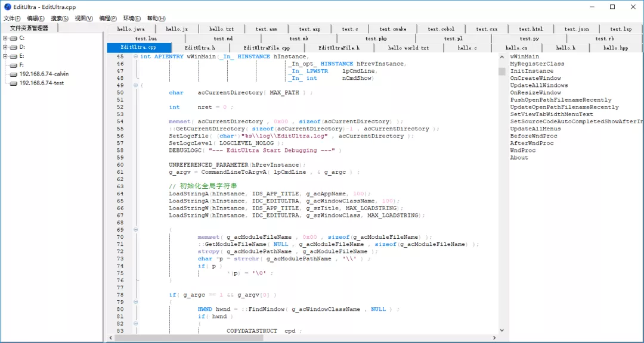Switch to the test.json tab
The height and width of the screenshot is (343, 644).
click(577, 29)
